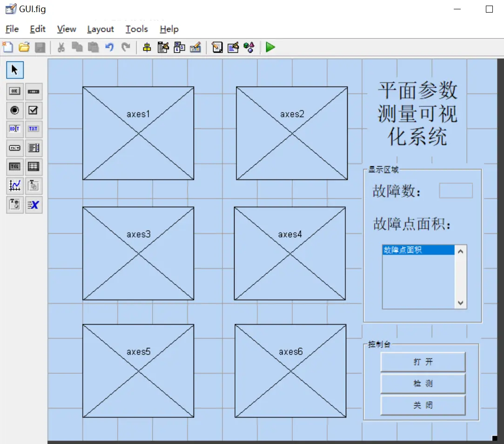Open the File menu
504x444 pixels.
point(12,29)
